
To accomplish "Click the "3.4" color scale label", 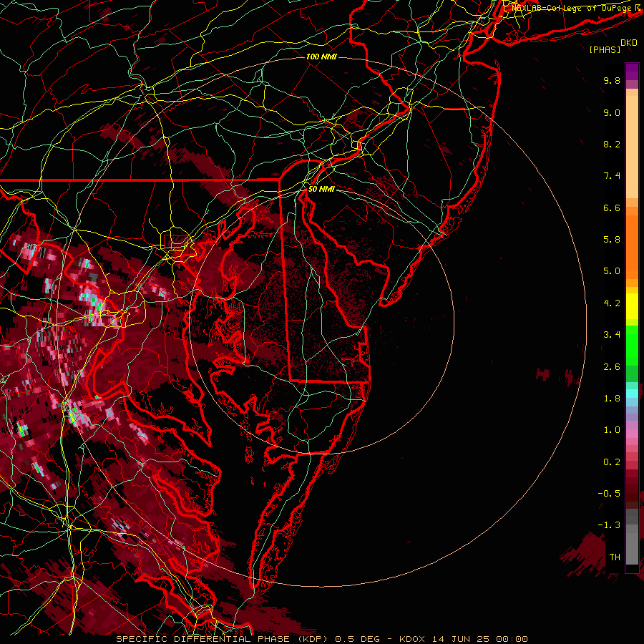I will [x=612, y=335].
